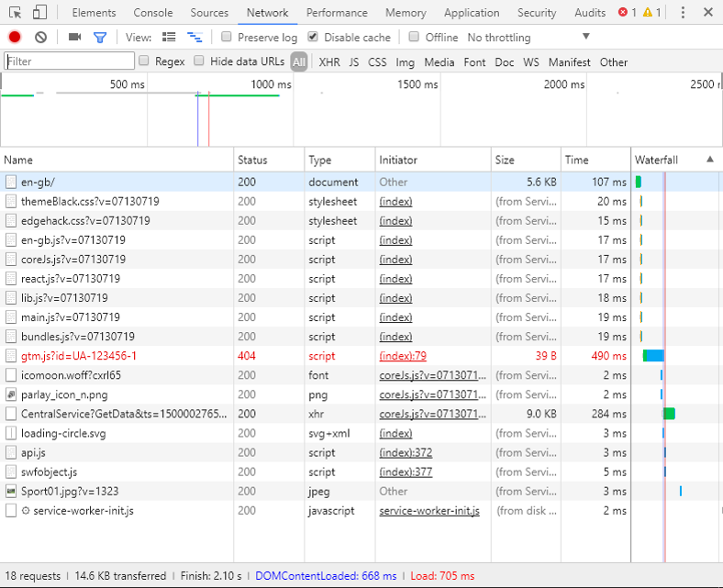723x588 pixels.
Task: Clear the network log
Action: 40,38
